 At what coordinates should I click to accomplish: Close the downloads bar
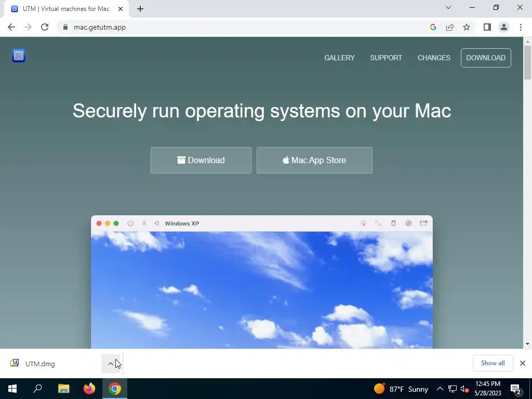coord(523,363)
